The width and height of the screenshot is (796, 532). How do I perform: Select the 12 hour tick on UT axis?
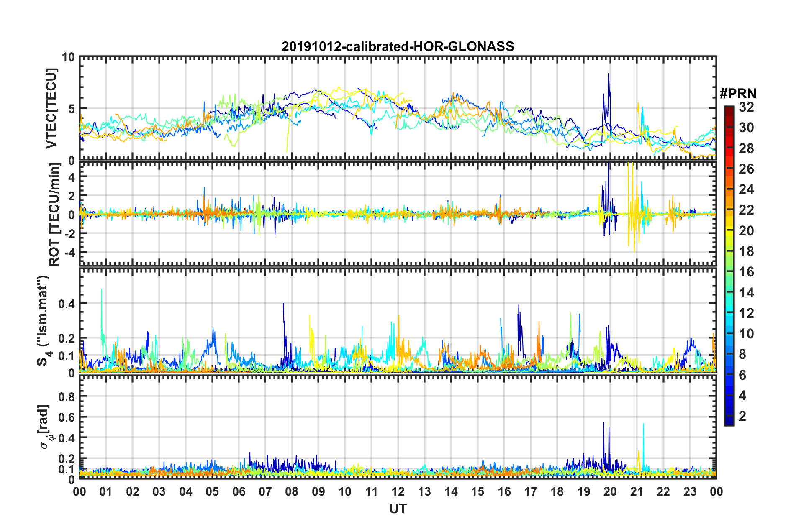coord(398,491)
